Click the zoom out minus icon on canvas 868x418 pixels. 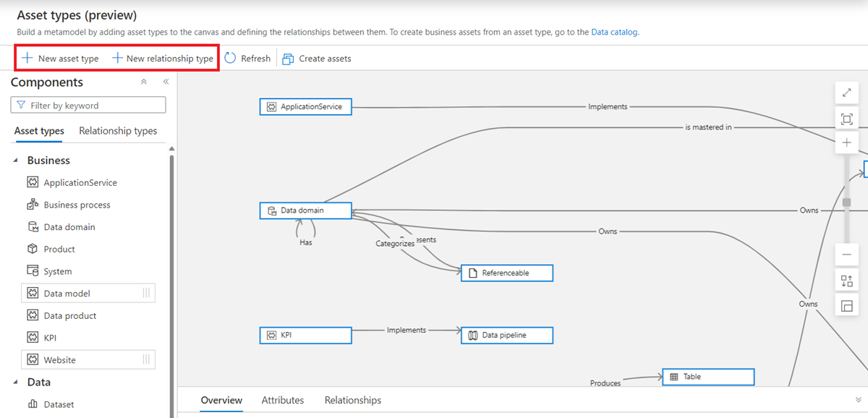[x=846, y=255]
